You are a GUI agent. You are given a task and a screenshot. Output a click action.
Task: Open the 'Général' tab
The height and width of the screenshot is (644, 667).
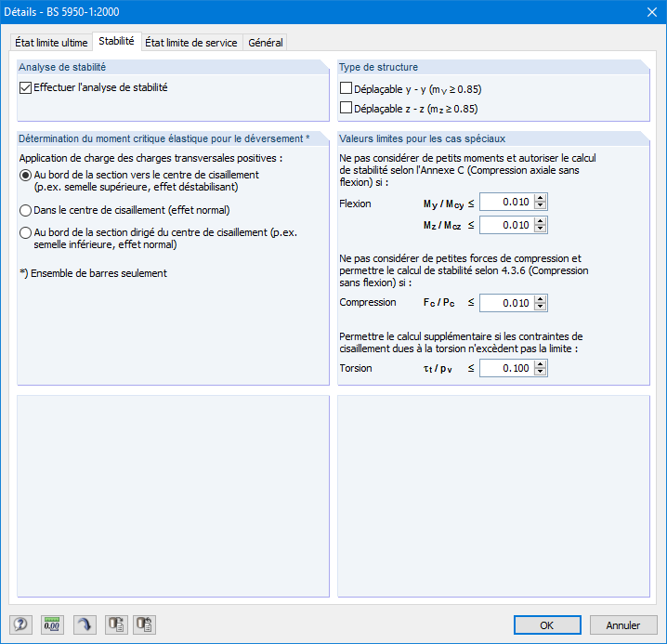[266, 43]
